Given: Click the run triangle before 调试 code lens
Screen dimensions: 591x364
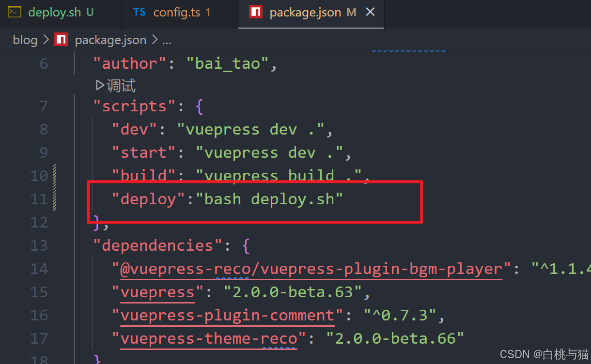Looking at the screenshot, I should [x=99, y=85].
